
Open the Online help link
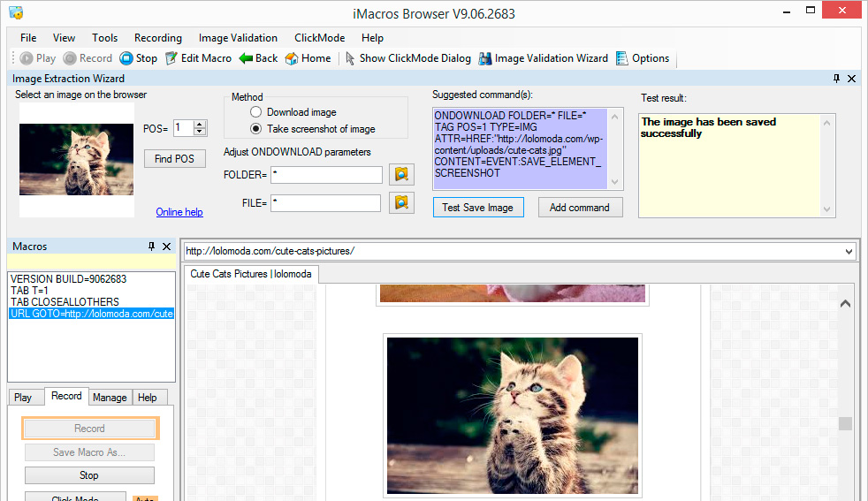pos(179,212)
